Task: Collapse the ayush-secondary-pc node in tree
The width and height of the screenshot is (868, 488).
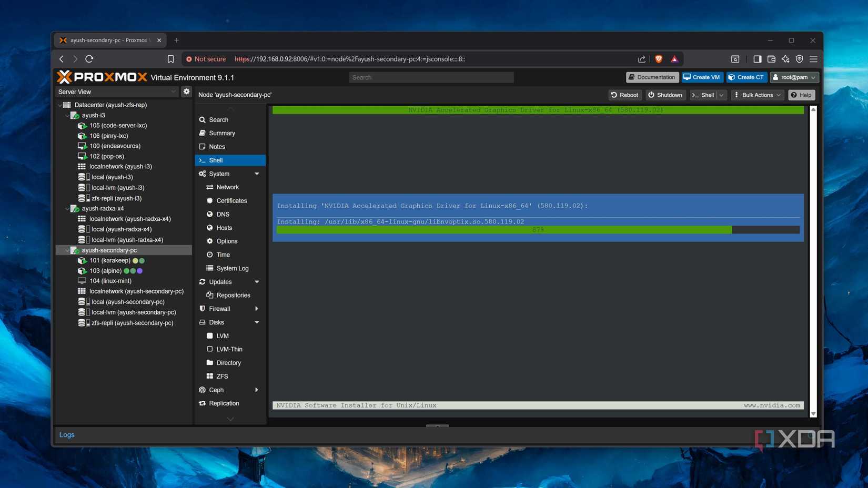Action: pos(67,250)
